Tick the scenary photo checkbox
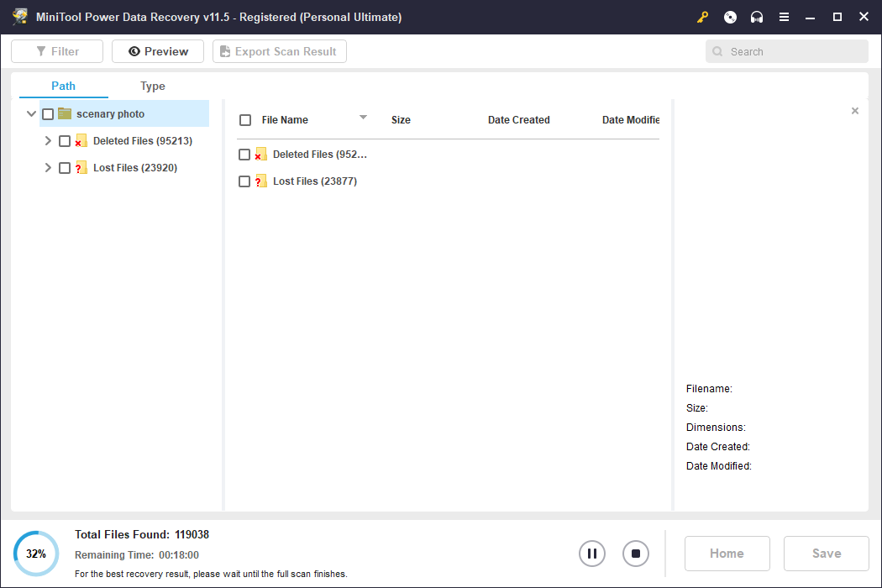The image size is (882, 588). tap(48, 114)
